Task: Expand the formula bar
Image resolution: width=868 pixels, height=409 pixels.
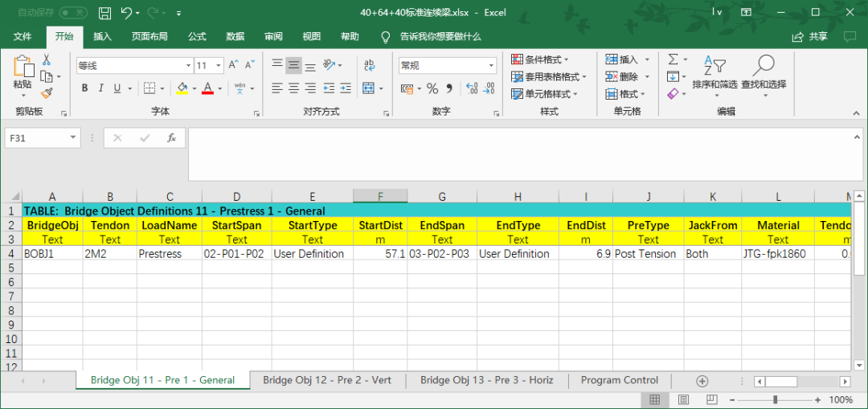Action: click(857, 137)
